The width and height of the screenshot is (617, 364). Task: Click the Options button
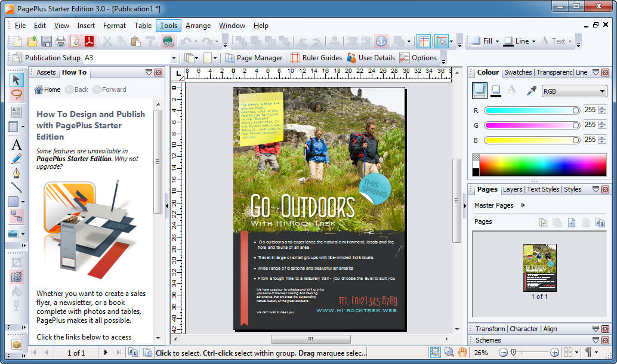[x=418, y=58]
